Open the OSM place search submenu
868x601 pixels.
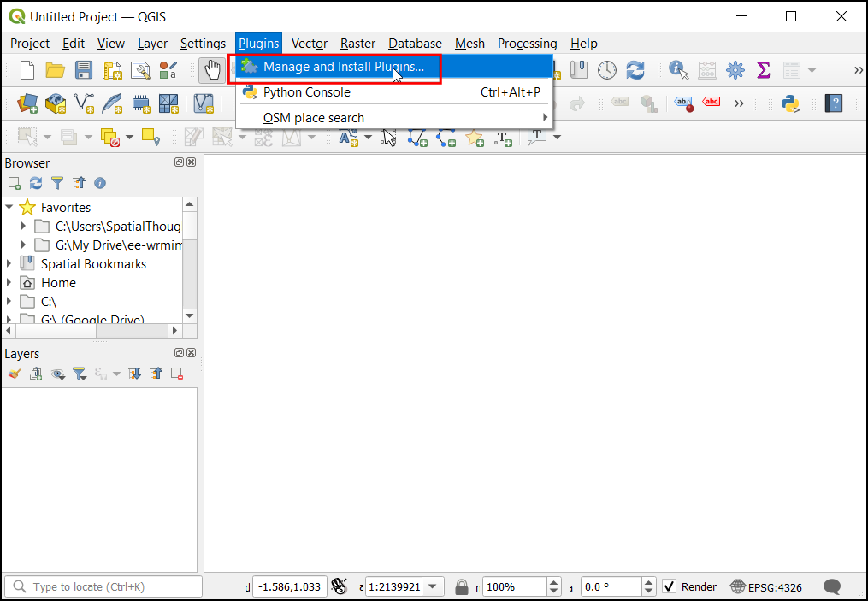pyautogui.click(x=394, y=118)
